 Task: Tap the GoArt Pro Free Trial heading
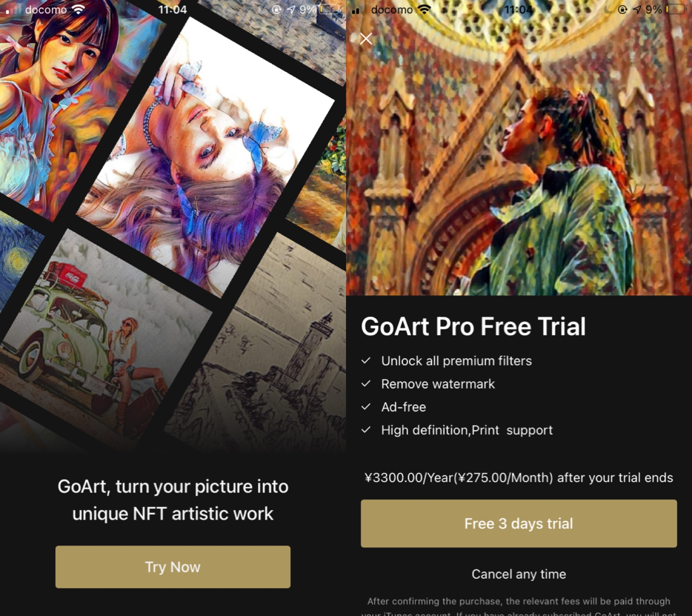pyautogui.click(x=473, y=326)
